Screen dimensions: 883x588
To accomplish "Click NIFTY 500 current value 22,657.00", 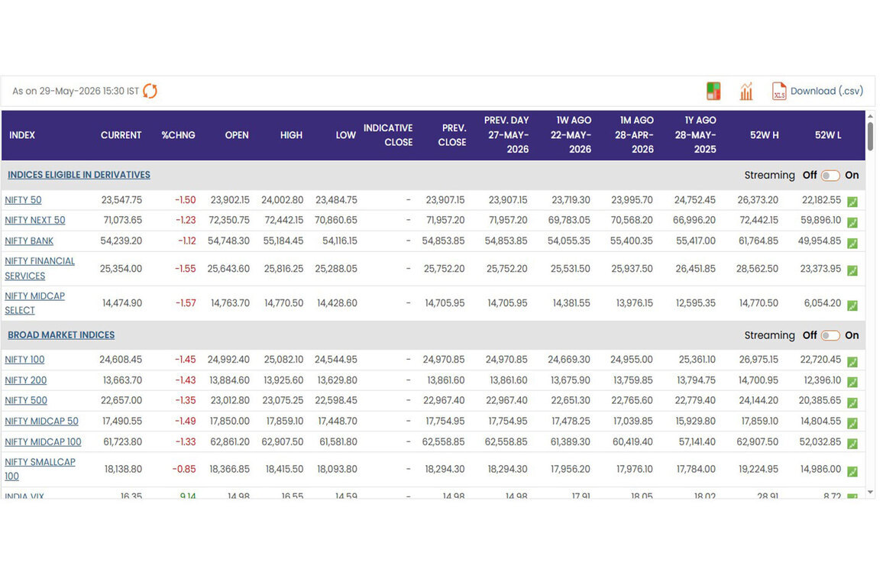I will 121,400.
